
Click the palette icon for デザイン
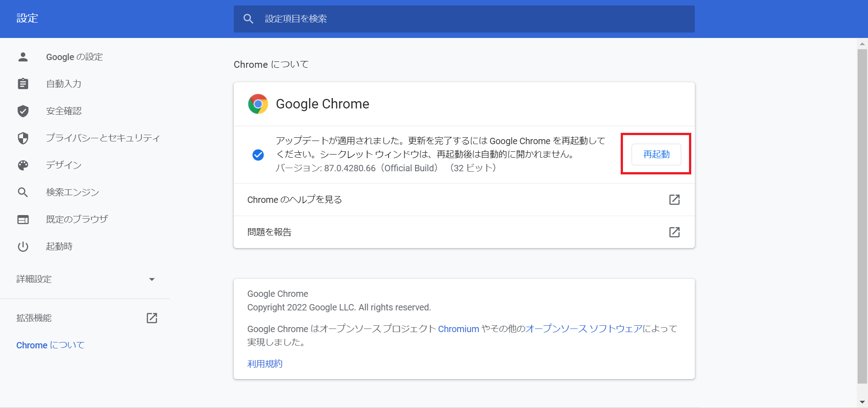(x=23, y=165)
